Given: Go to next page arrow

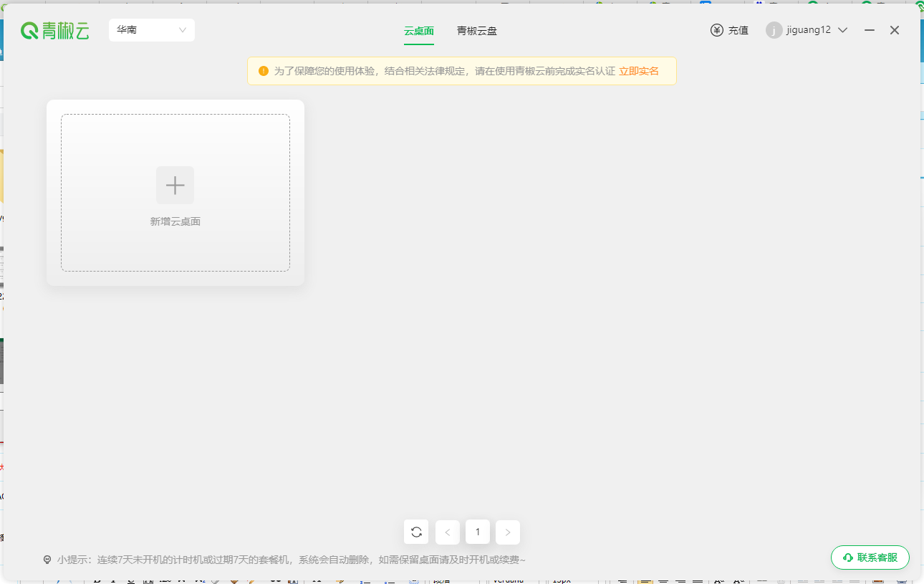Looking at the screenshot, I should (508, 532).
